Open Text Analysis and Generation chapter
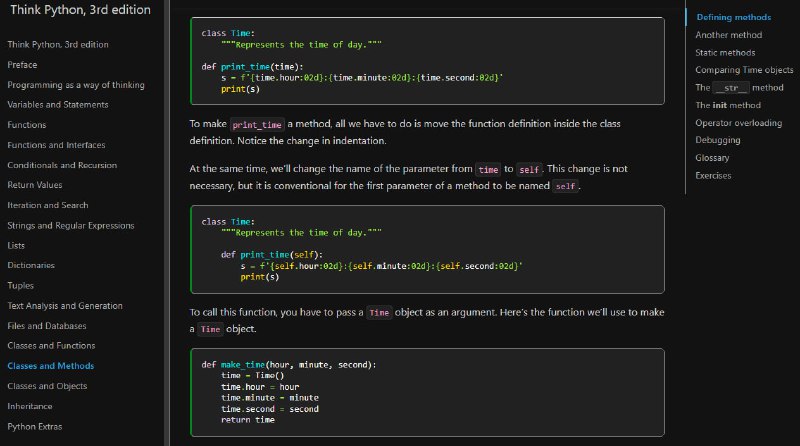The image size is (800, 446). click(65, 306)
